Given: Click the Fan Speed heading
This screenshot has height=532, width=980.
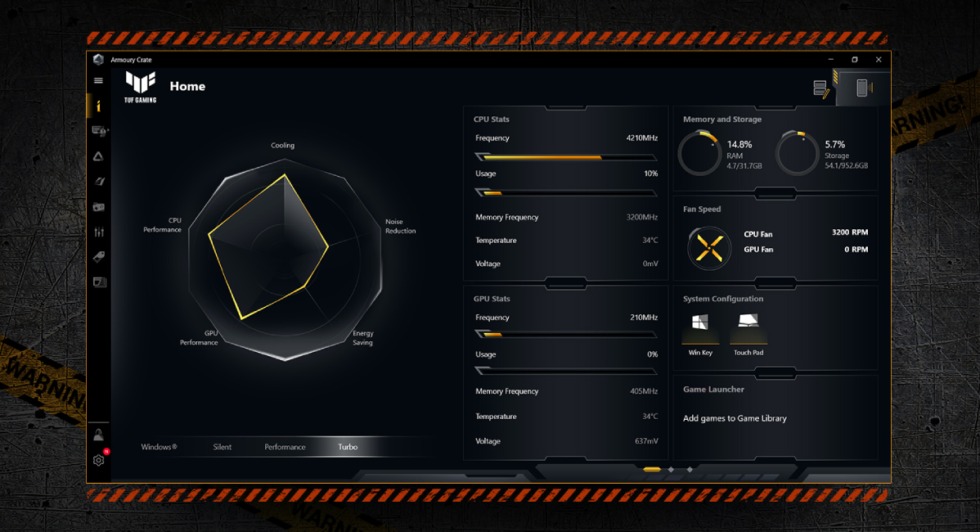Looking at the screenshot, I should coord(701,209).
